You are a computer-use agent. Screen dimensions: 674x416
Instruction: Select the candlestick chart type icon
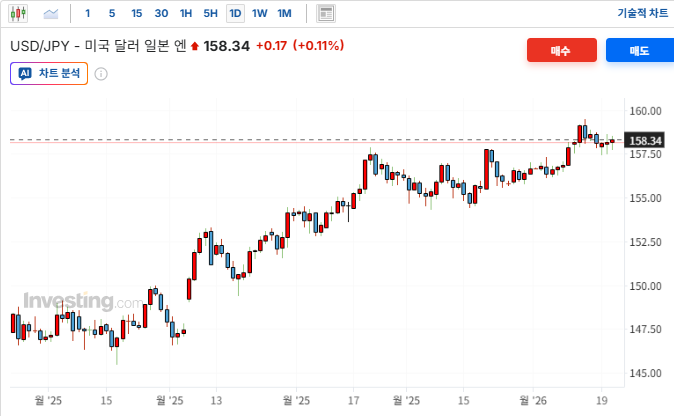pyautogui.click(x=18, y=13)
